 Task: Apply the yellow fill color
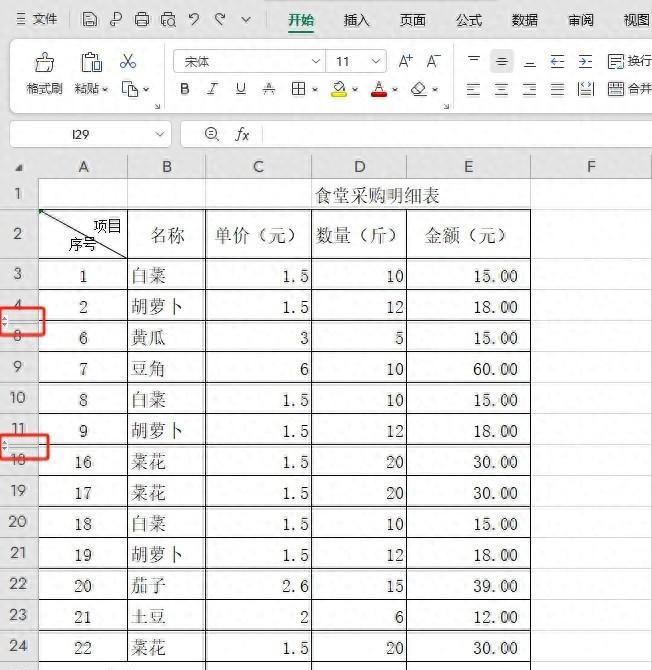pos(339,89)
